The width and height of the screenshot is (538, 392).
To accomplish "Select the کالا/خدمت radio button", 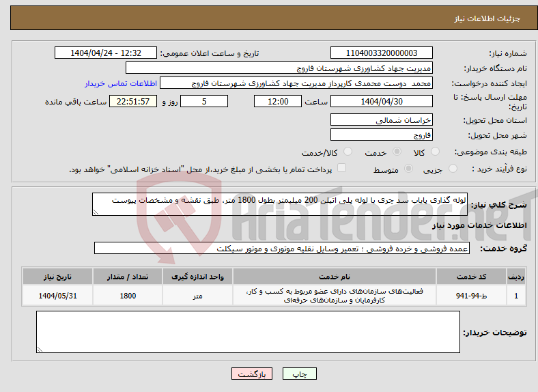I will click(348, 152).
